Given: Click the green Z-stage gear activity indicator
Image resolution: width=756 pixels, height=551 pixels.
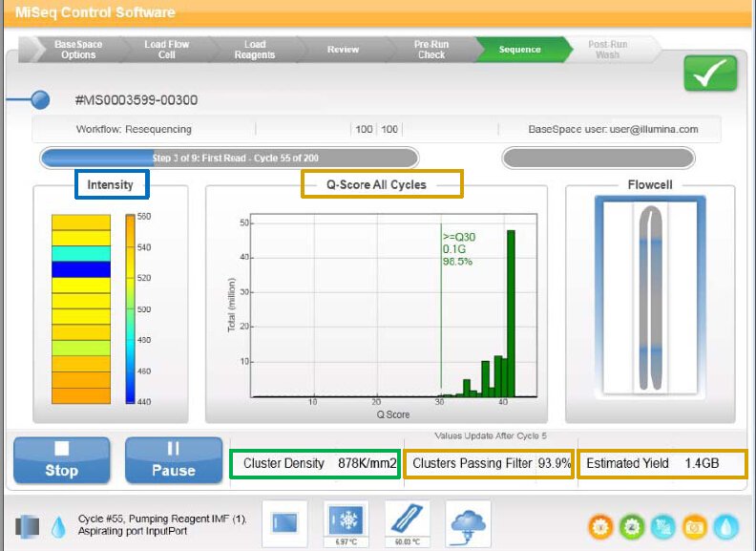Looking at the screenshot, I should click(632, 526).
